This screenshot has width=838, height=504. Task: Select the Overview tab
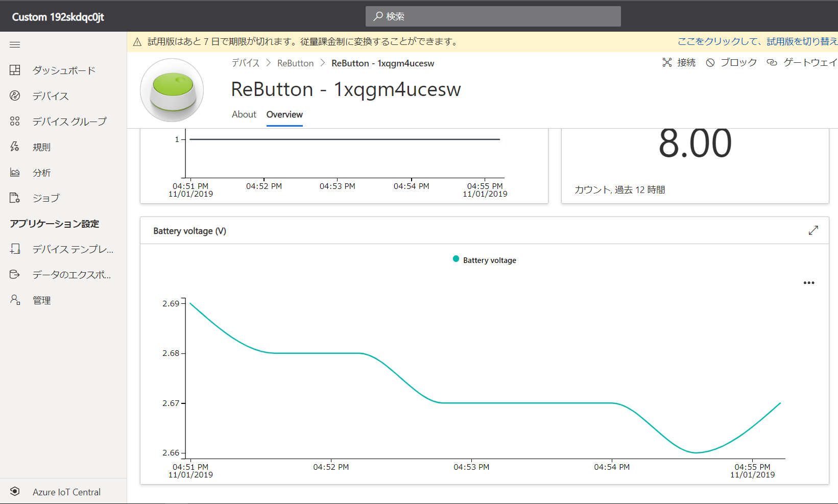click(284, 115)
